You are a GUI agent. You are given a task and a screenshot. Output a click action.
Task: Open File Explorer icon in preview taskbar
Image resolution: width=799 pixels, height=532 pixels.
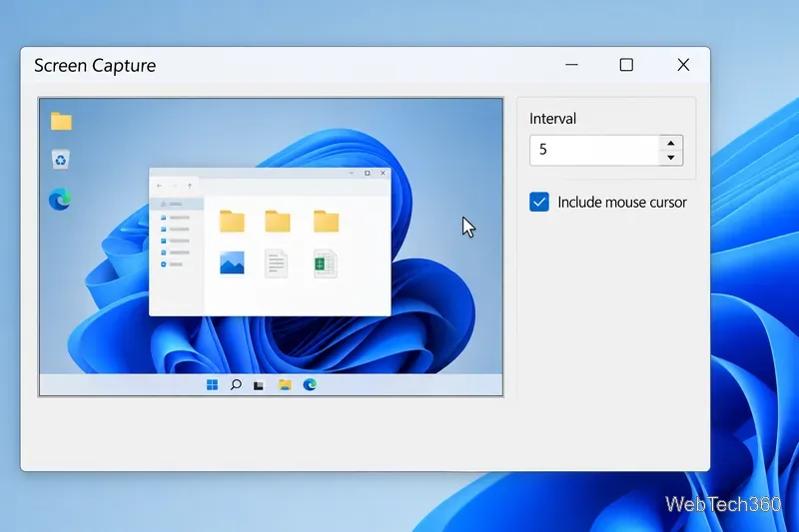coord(285,385)
